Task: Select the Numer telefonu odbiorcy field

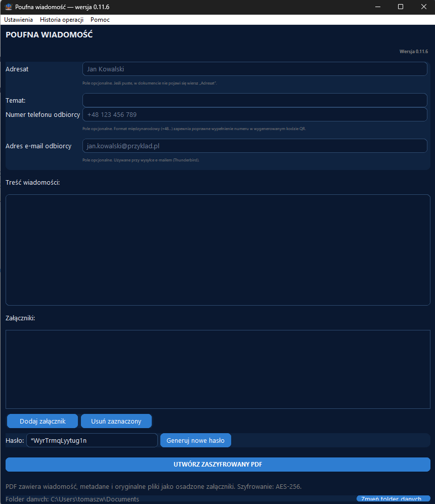Action: (255, 114)
